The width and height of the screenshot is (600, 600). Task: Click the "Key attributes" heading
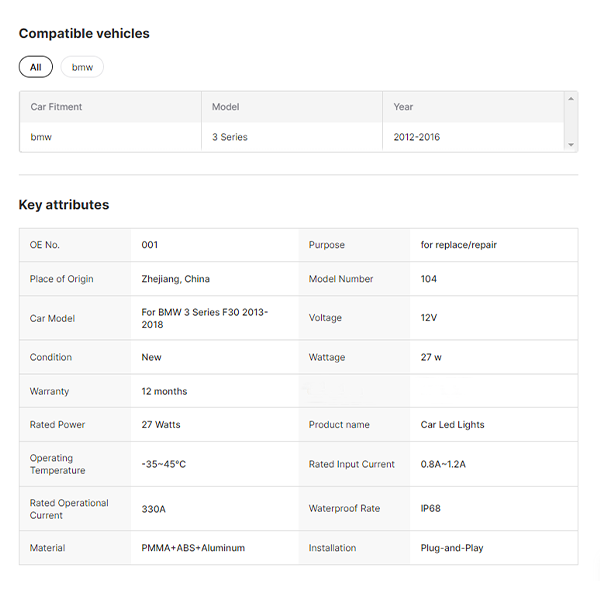(x=64, y=205)
